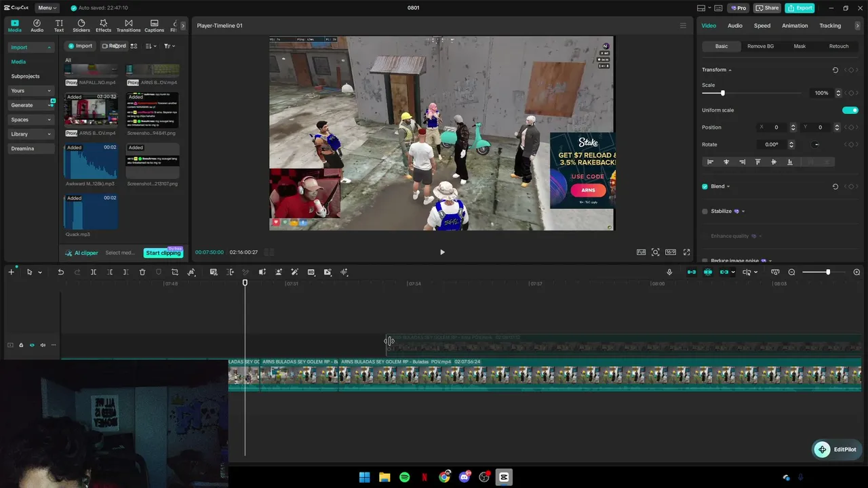Open the selection tool dropdown arrow

40,272
